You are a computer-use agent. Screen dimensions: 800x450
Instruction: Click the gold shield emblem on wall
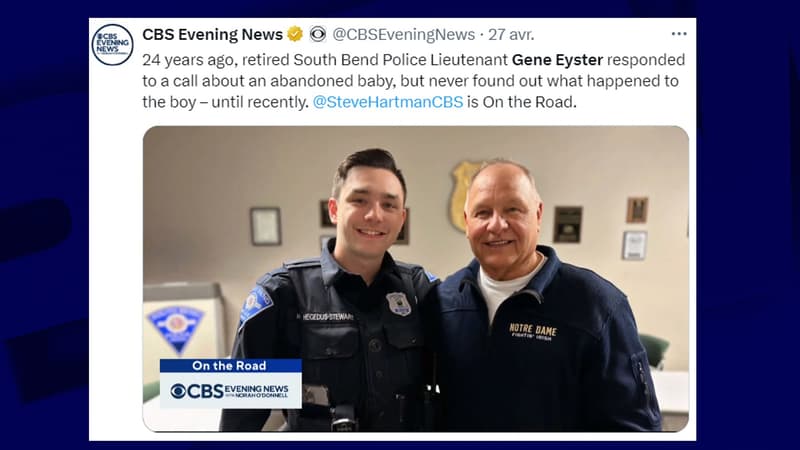462,195
